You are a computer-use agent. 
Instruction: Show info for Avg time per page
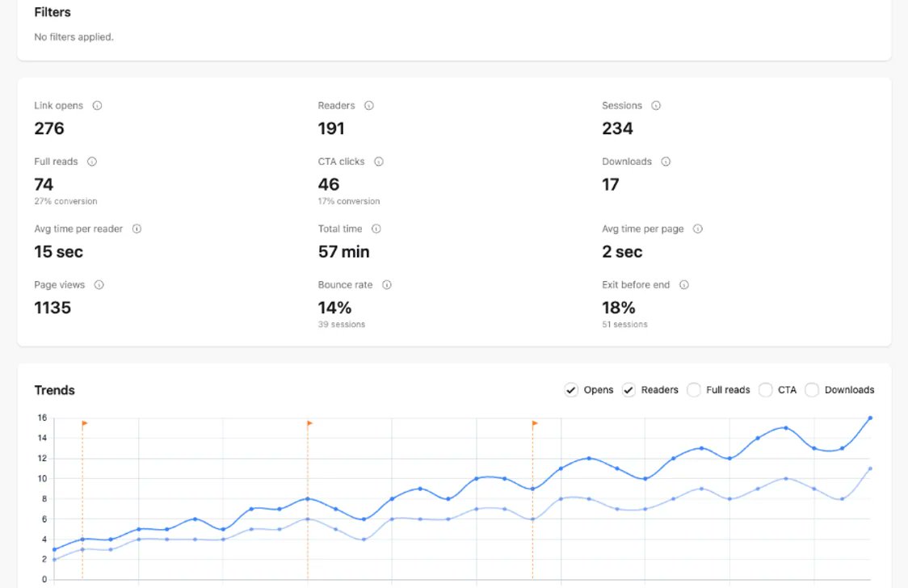click(698, 229)
